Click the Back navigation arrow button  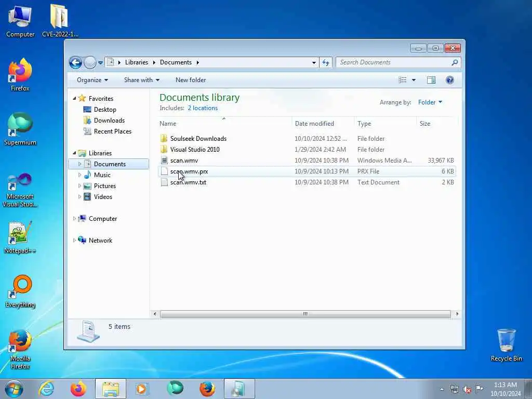click(75, 62)
